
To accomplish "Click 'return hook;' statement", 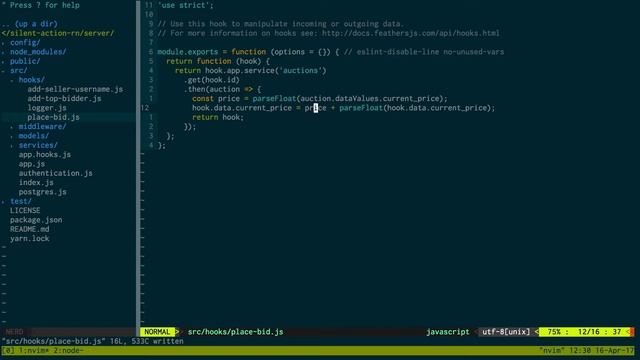I will (x=218, y=117).
